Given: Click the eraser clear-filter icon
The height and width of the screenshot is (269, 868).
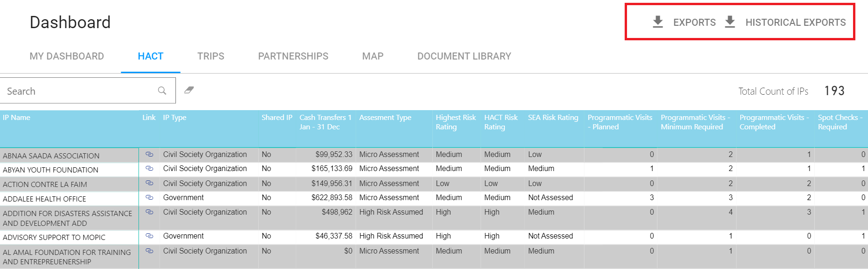Looking at the screenshot, I should pyautogui.click(x=189, y=90).
